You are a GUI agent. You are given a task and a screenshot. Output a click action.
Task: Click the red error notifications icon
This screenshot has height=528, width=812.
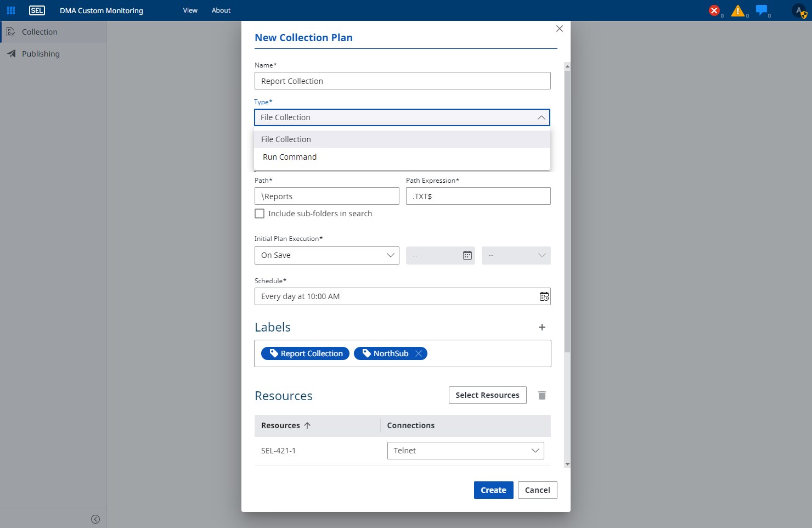point(714,10)
